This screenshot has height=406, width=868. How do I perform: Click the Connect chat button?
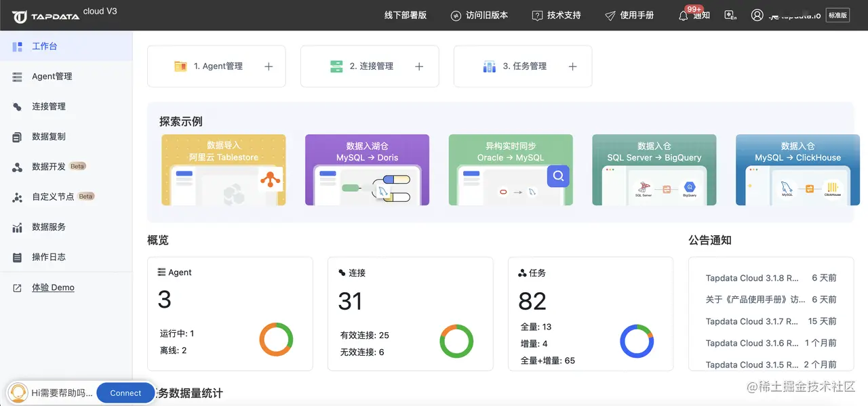coord(125,393)
